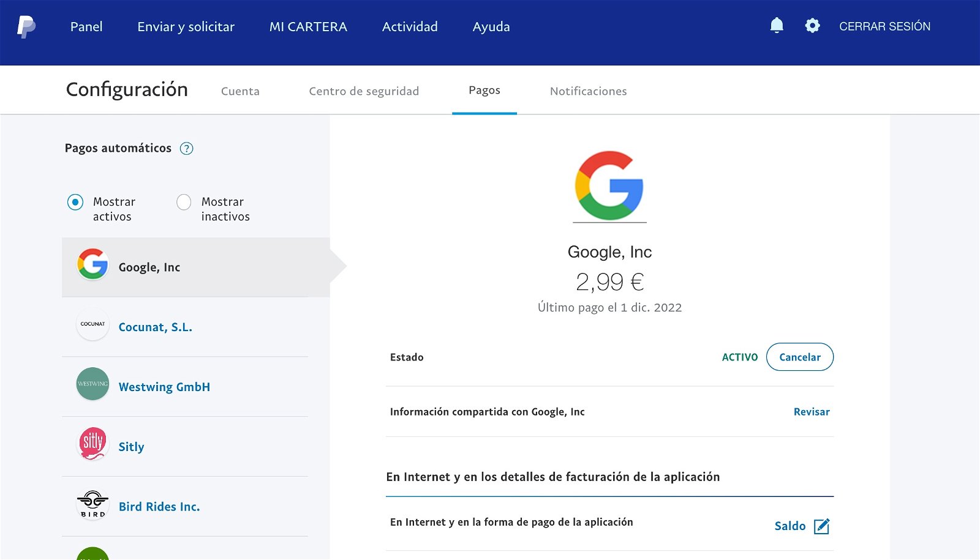Open the Actividad menu item
The height and width of the screenshot is (560, 980).
point(410,27)
